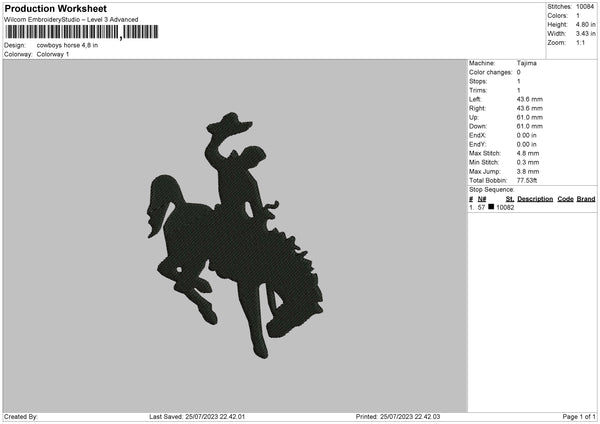Click the black thread color swatch
600x424 pixels.
click(491, 207)
